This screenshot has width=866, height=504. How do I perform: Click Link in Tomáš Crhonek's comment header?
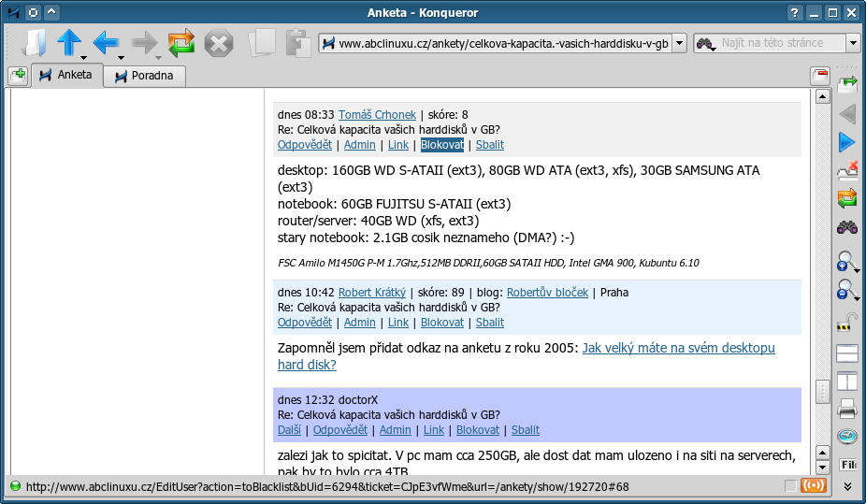[x=398, y=145]
